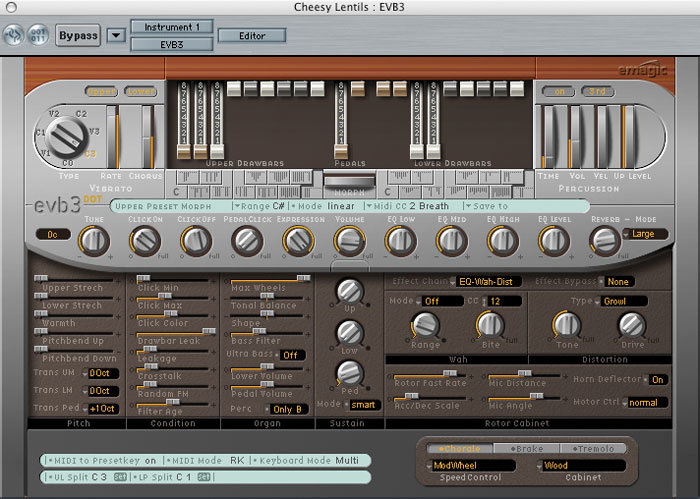Click the Perc Only B field
The height and width of the screenshot is (499, 700).
287,409
